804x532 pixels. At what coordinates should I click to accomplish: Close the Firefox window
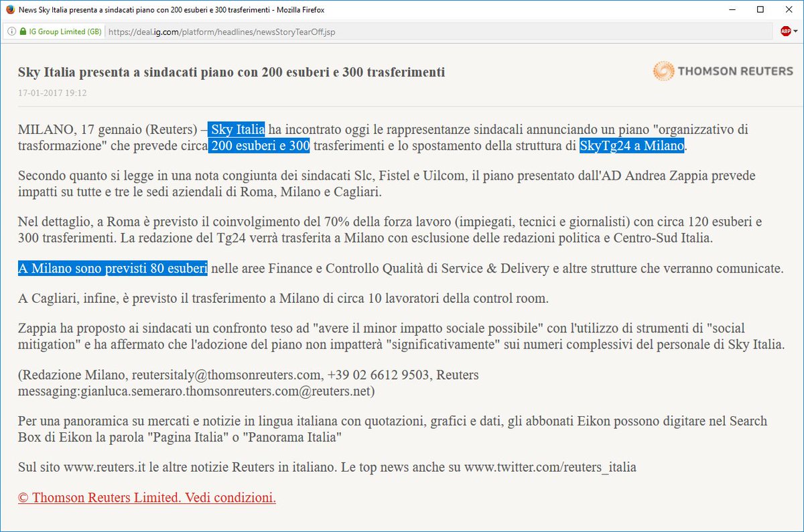[789, 9]
